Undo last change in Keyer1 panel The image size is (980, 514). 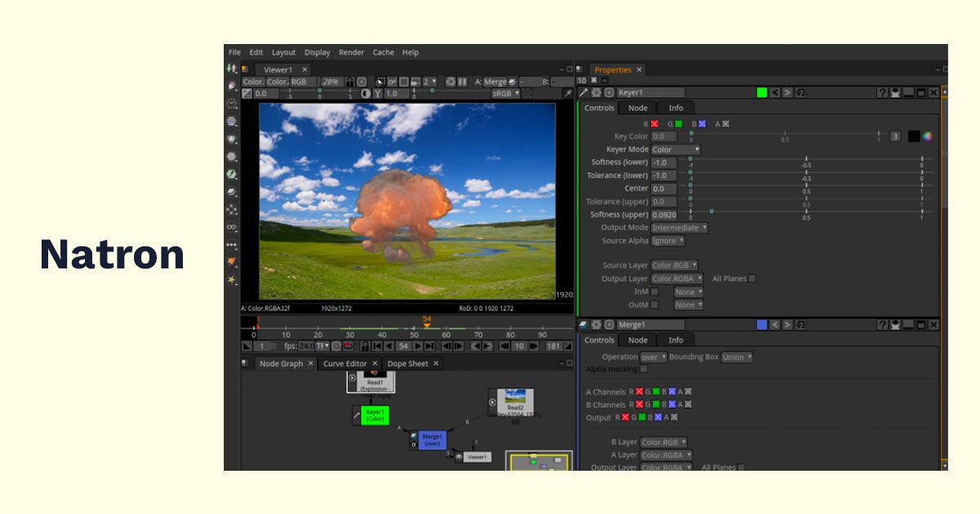click(x=775, y=92)
